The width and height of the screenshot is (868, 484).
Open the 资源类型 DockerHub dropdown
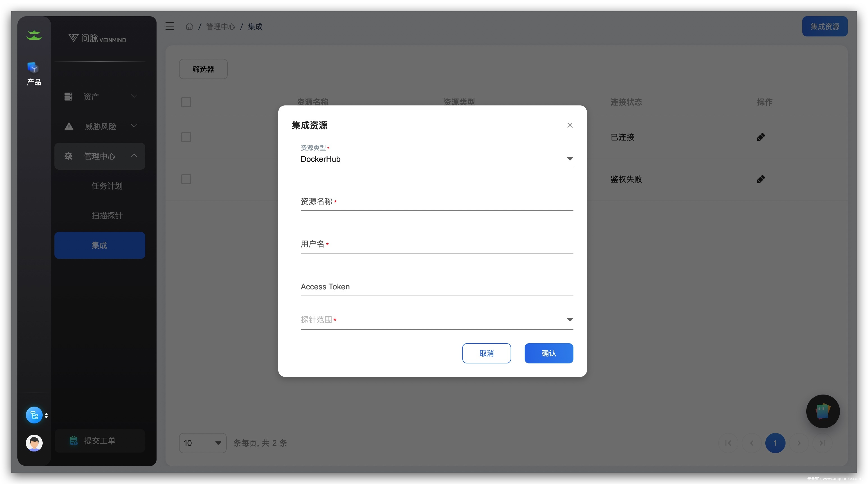436,159
